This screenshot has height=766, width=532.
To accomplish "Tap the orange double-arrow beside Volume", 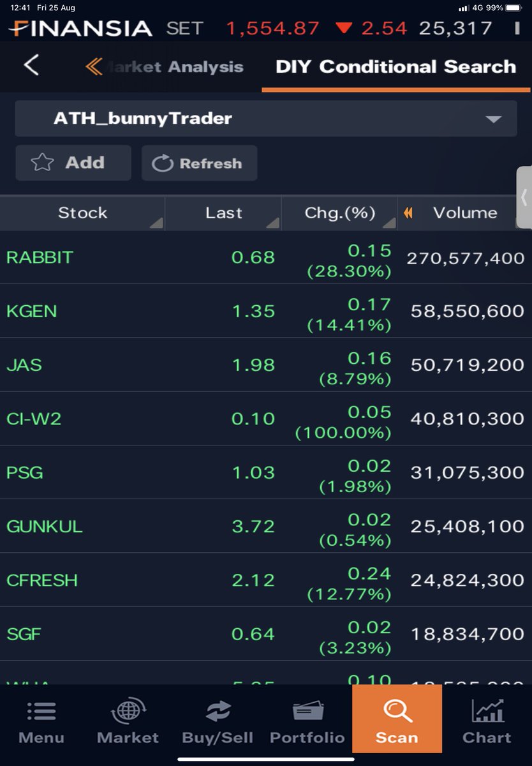I will coord(408,213).
